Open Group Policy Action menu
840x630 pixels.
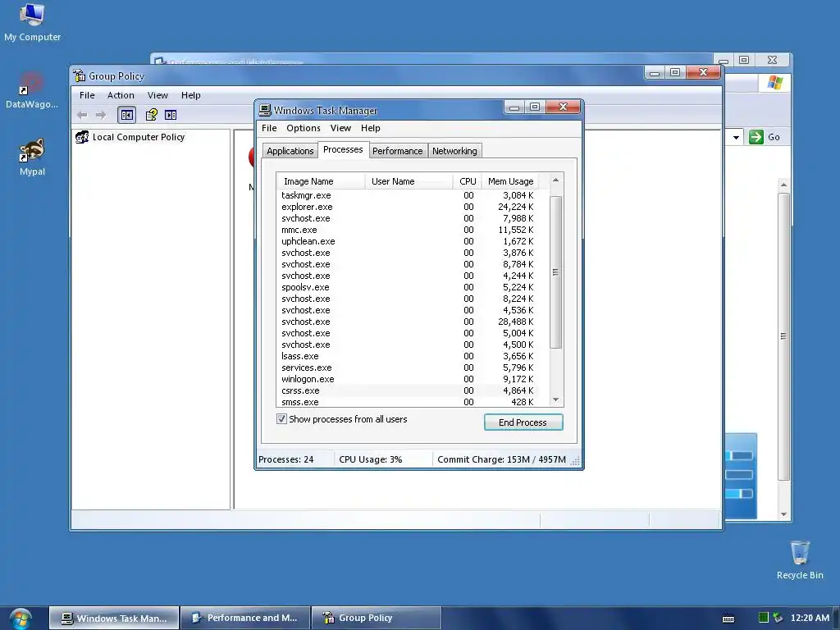pyautogui.click(x=121, y=95)
